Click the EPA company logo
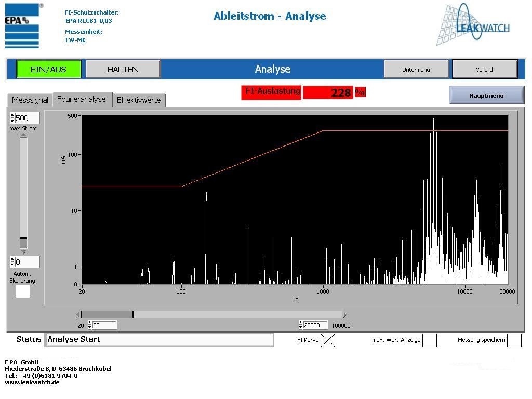This screenshot has width=532, height=399. pyautogui.click(x=22, y=26)
